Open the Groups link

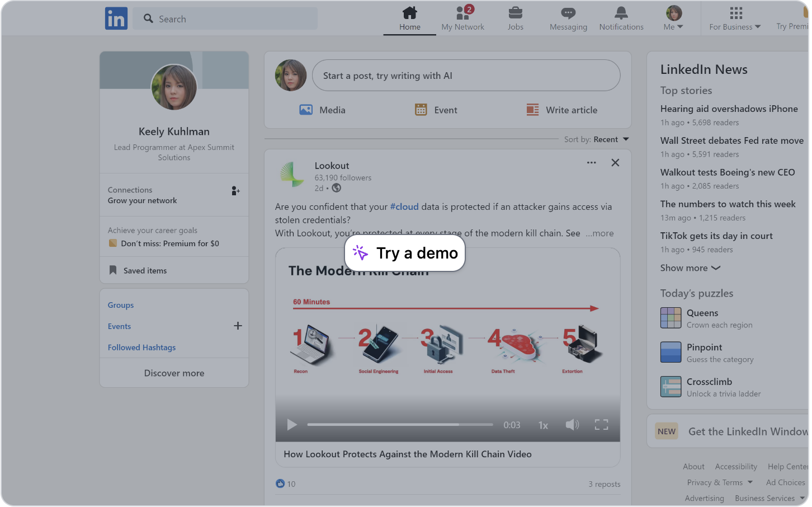pyautogui.click(x=121, y=305)
